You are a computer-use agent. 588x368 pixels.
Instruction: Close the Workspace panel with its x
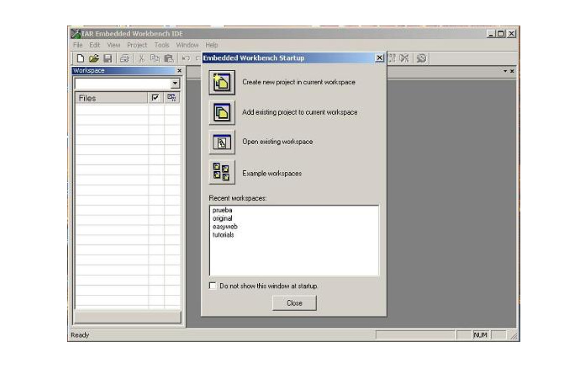[x=179, y=71]
